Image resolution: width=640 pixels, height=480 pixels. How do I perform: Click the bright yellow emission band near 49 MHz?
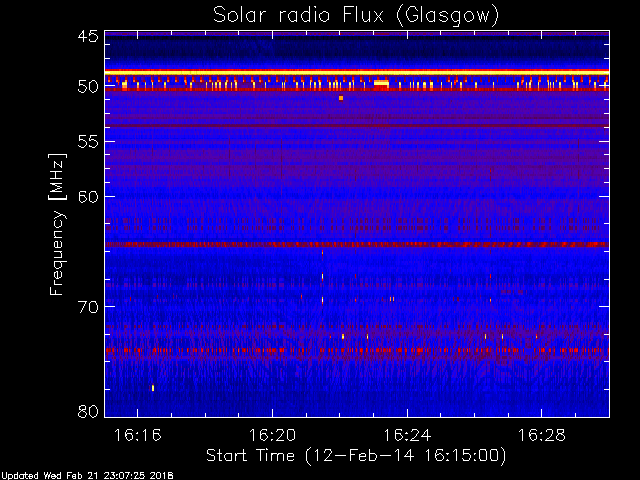(357, 72)
